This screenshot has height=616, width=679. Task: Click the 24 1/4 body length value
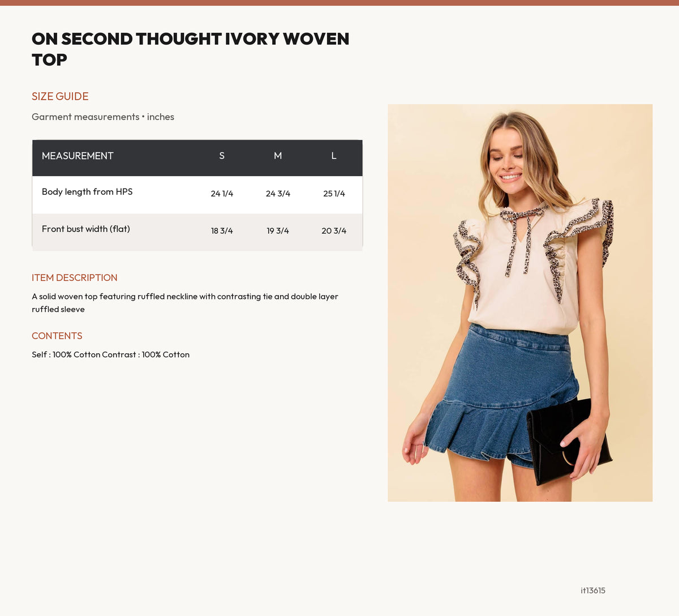(x=222, y=194)
